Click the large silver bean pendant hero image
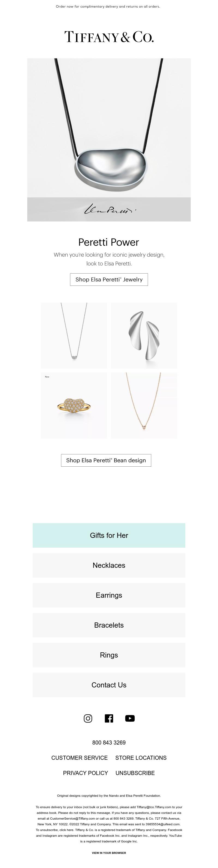The height and width of the screenshot is (868, 218). tap(109, 140)
